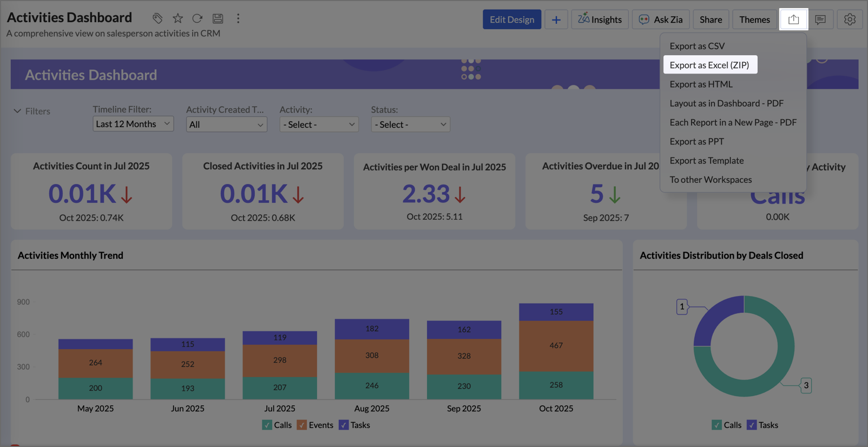Mark dashboard as favorite with star icon
Viewport: 868px width, 447px height.
pos(177,18)
